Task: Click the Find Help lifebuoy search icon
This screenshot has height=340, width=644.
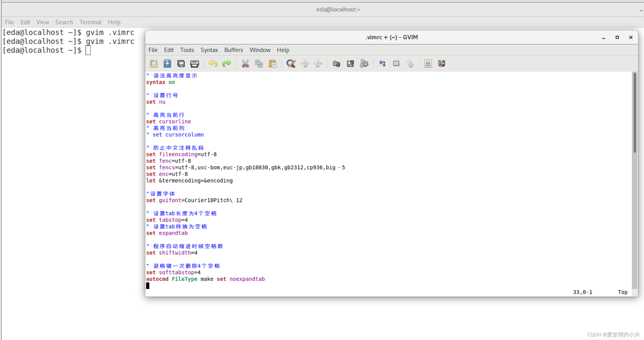Action: click(x=442, y=64)
